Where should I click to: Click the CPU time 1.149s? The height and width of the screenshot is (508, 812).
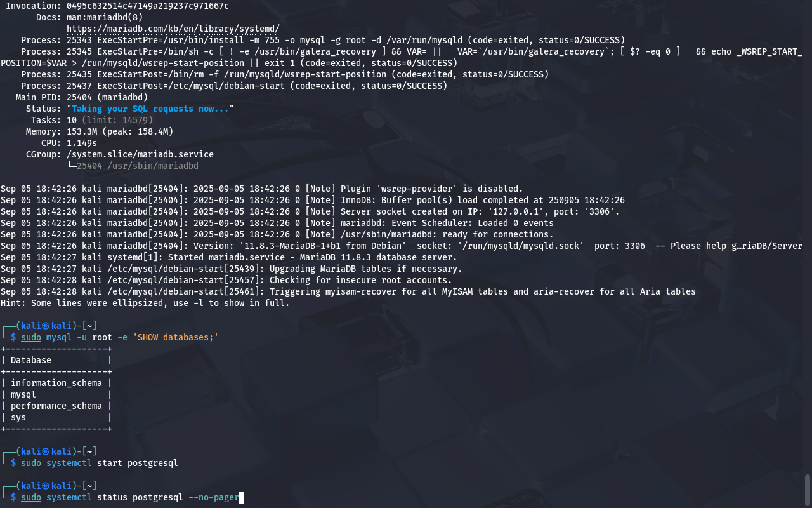pos(82,143)
